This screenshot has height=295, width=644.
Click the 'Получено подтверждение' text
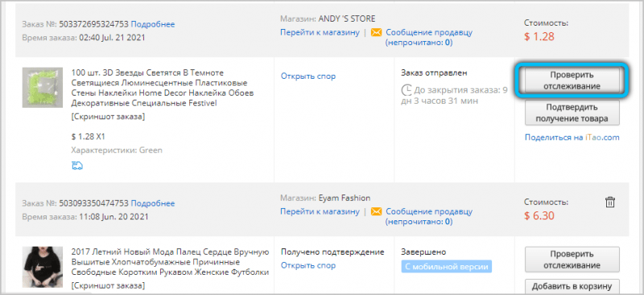click(x=332, y=252)
